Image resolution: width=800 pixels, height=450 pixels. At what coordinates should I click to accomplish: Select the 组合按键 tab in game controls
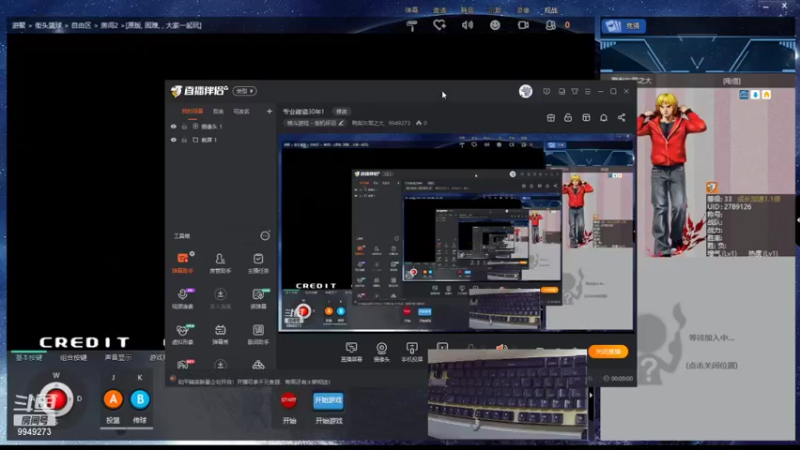pyautogui.click(x=73, y=358)
